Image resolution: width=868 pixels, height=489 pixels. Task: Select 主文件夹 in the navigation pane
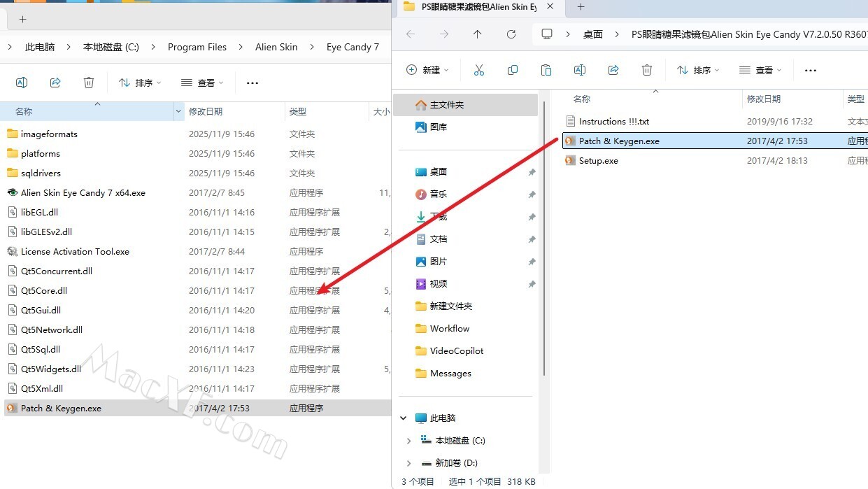[446, 105]
